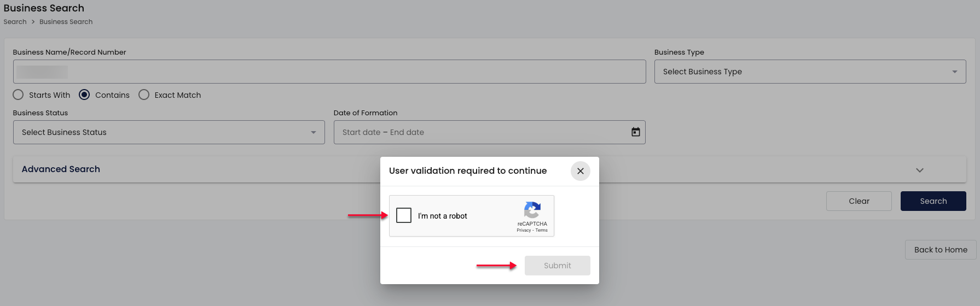Click the Date of Formation range field

click(x=482, y=132)
